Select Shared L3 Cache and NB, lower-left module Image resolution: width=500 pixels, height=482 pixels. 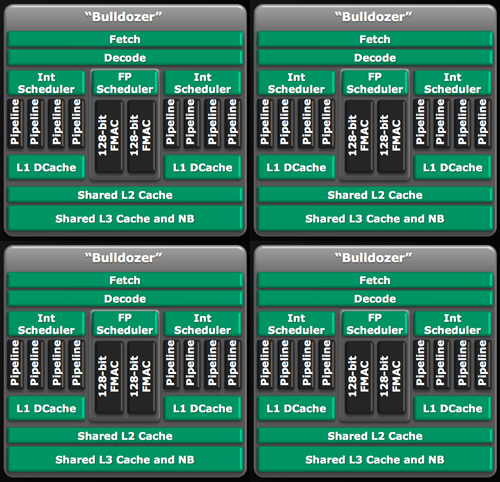pos(125,460)
